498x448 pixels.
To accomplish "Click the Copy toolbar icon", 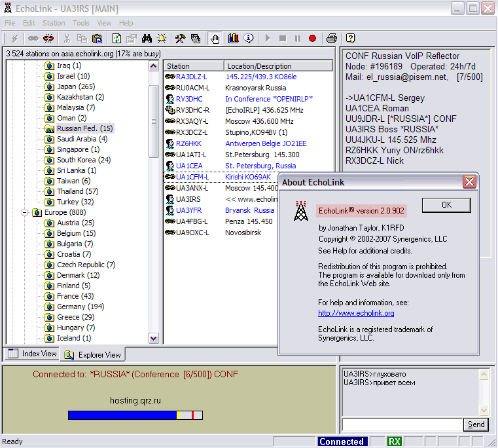I will point(82,39).
